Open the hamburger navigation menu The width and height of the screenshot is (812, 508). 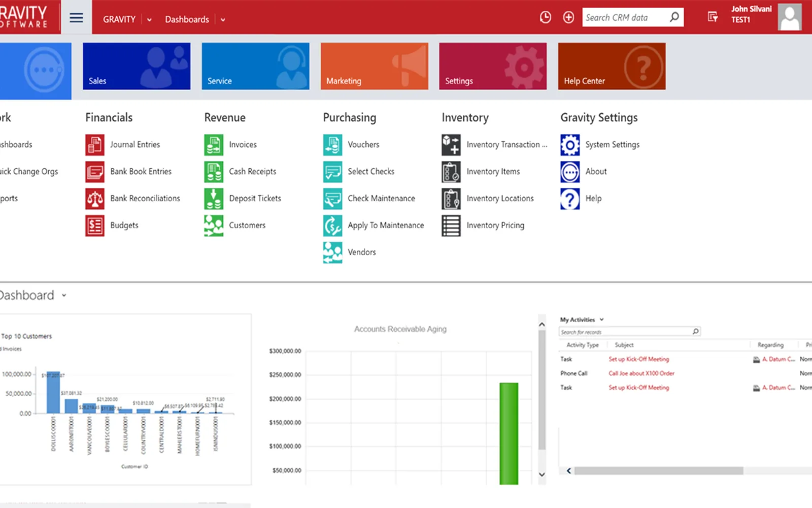pyautogui.click(x=76, y=18)
